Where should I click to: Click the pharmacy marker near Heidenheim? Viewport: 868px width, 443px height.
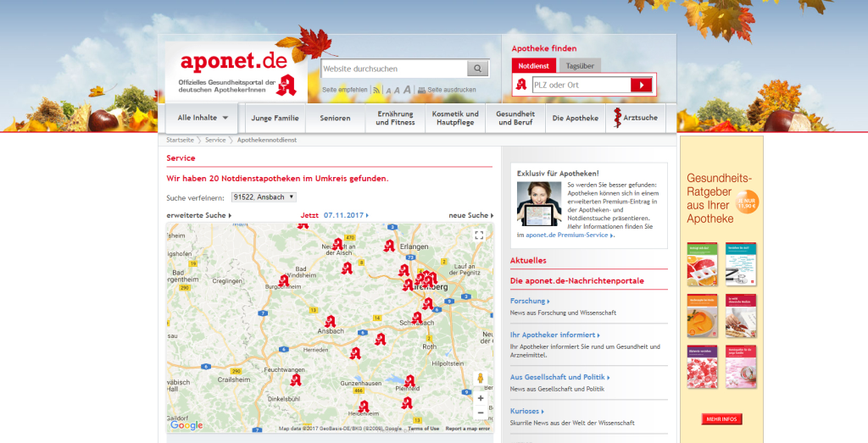363,407
